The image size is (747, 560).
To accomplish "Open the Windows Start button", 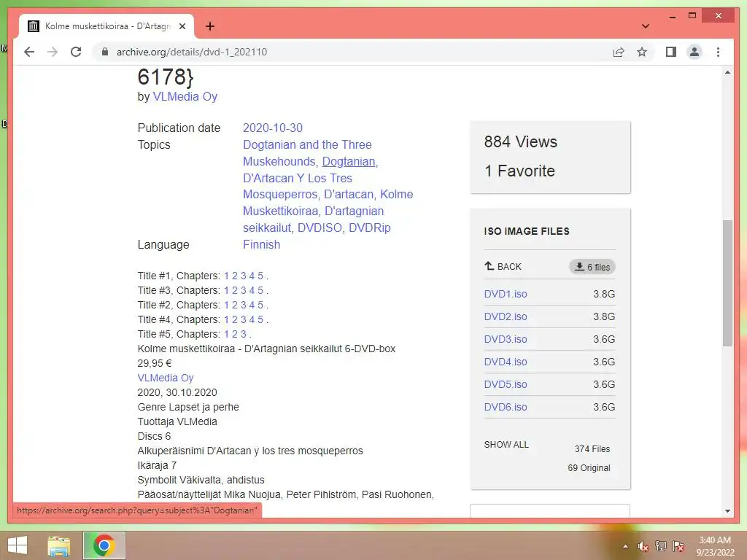I will (18, 545).
